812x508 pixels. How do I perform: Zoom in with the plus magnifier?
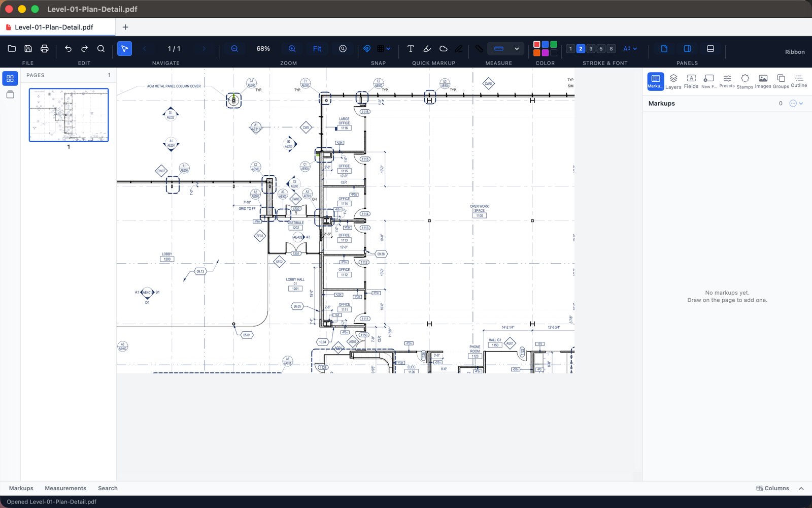(292, 49)
